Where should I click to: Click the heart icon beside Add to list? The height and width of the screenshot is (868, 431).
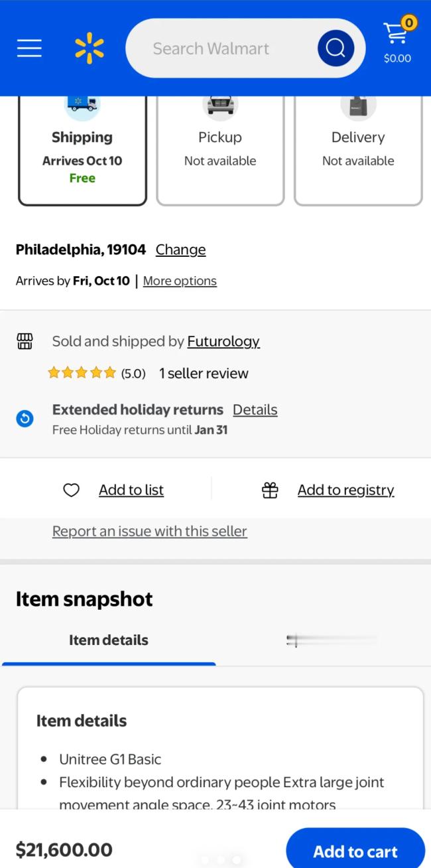[71, 490]
